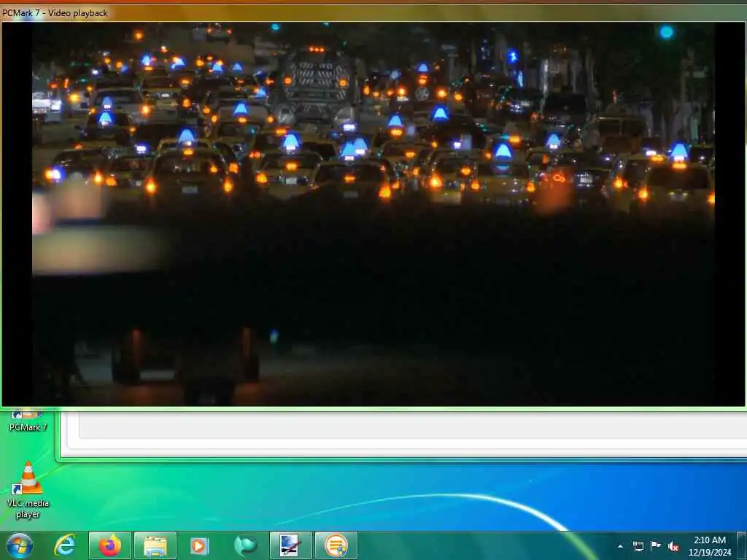This screenshot has height=560, width=747.
Task: Switch to the orange PCMark taskbar button
Action: (x=336, y=545)
